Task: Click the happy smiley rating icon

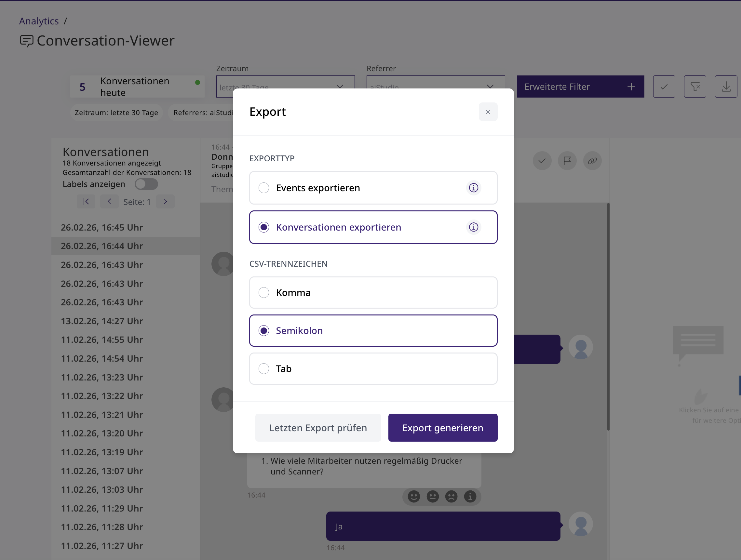Action: point(413,496)
